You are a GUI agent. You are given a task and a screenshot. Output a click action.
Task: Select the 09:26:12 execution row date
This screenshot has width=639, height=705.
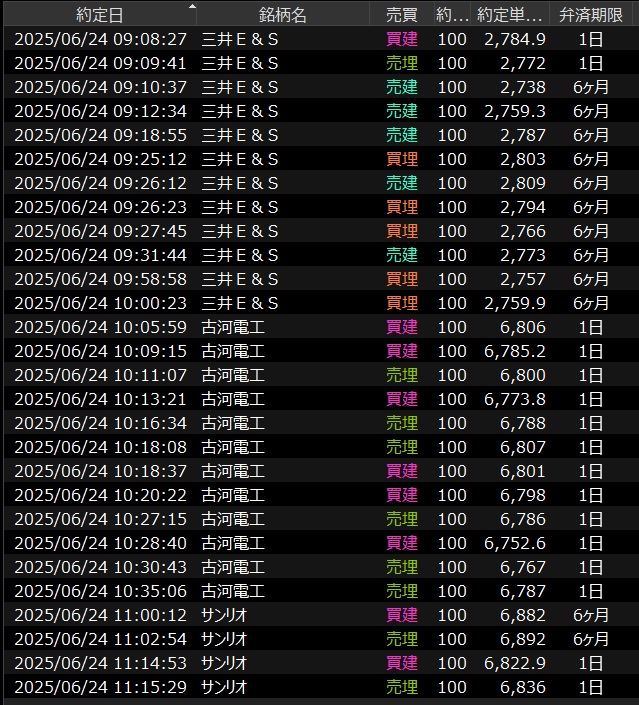click(x=100, y=183)
